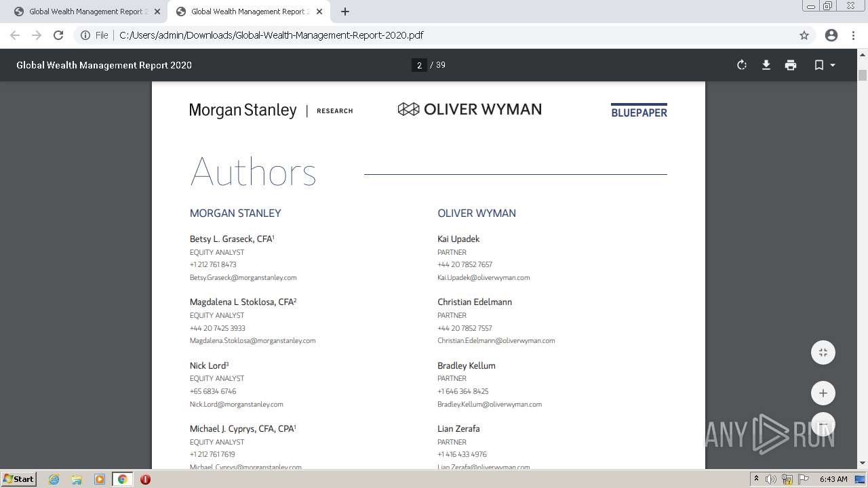Click the red stop taskbar icon
This screenshot has width=868, height=488.
pos(145,479)
